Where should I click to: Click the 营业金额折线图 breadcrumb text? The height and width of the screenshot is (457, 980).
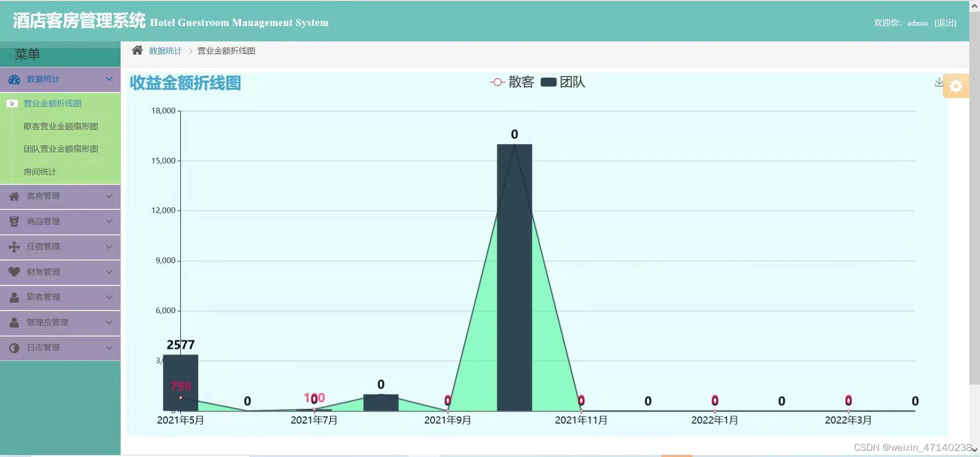click(x=226, y=51)
